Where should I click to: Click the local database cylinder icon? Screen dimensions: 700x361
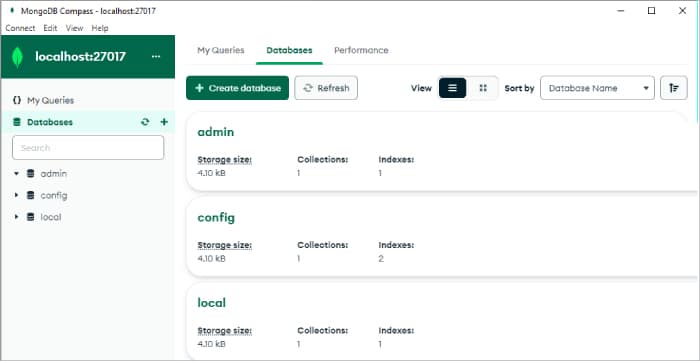[x=30, y=217]
